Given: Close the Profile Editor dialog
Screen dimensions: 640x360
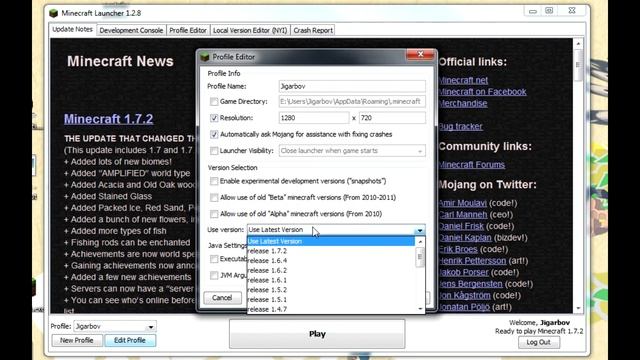Looking at the screenshot, I should (x=420, y=54).
